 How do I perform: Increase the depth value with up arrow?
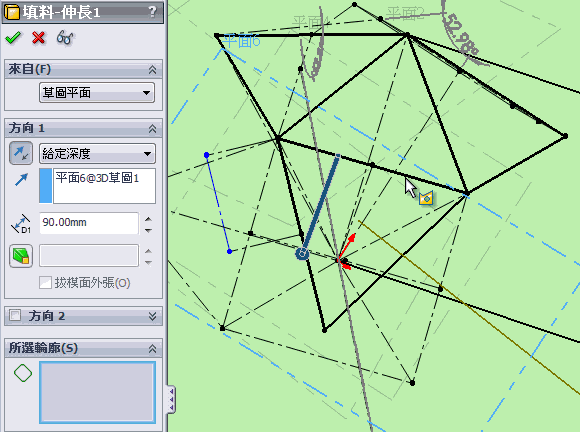(x=148, y=219)
